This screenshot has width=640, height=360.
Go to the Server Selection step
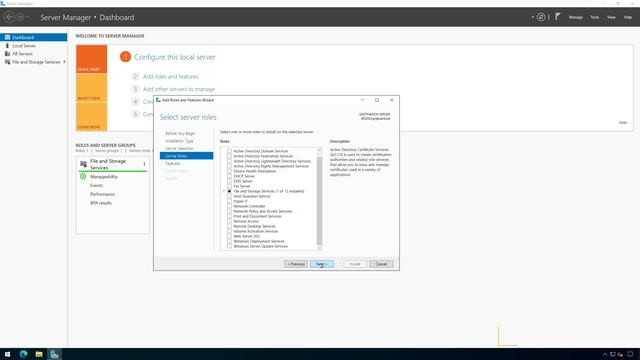point(179,148)
